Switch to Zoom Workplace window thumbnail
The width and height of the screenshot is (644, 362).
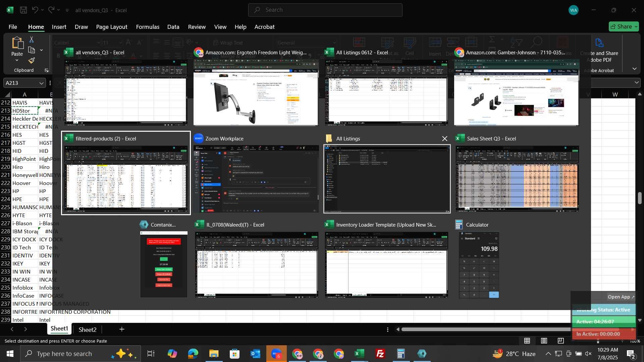pyautogui.click(x=256, y=174)
